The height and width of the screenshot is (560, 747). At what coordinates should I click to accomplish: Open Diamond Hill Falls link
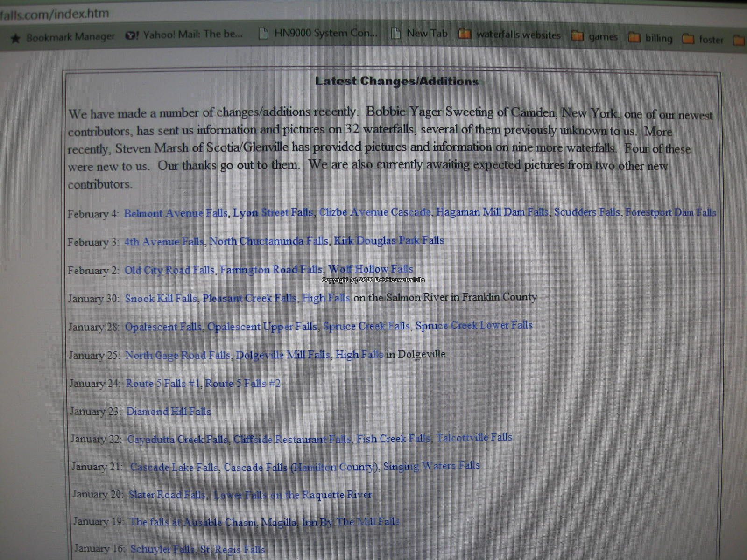point(169,411)
